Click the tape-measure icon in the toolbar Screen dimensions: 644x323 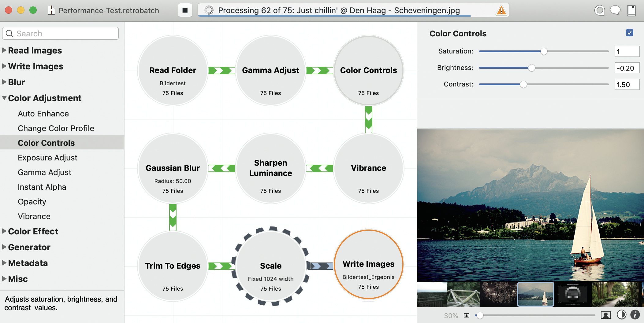coord(599,10)
